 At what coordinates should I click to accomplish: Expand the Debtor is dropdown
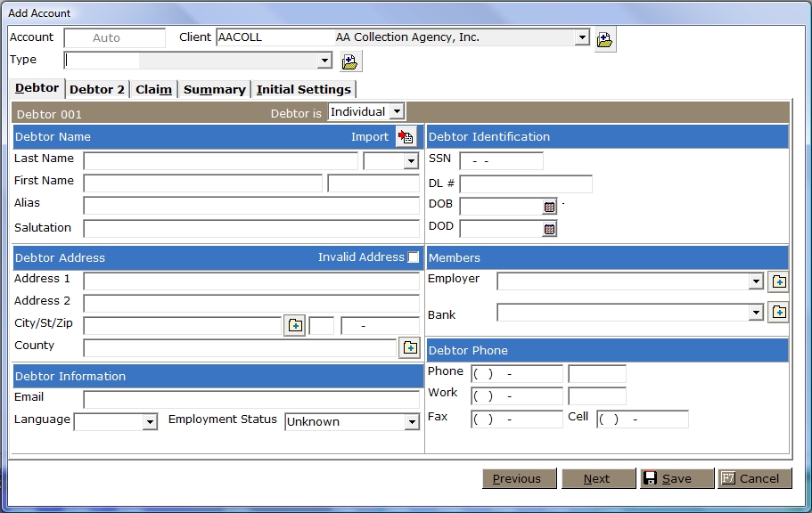(397, 112)
